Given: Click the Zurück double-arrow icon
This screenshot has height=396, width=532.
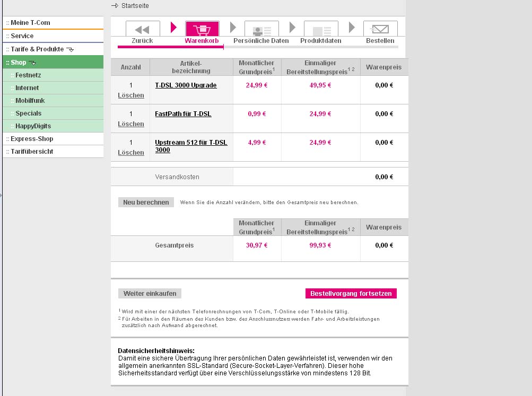Looking at the screenshot, I should click(143, 29).
